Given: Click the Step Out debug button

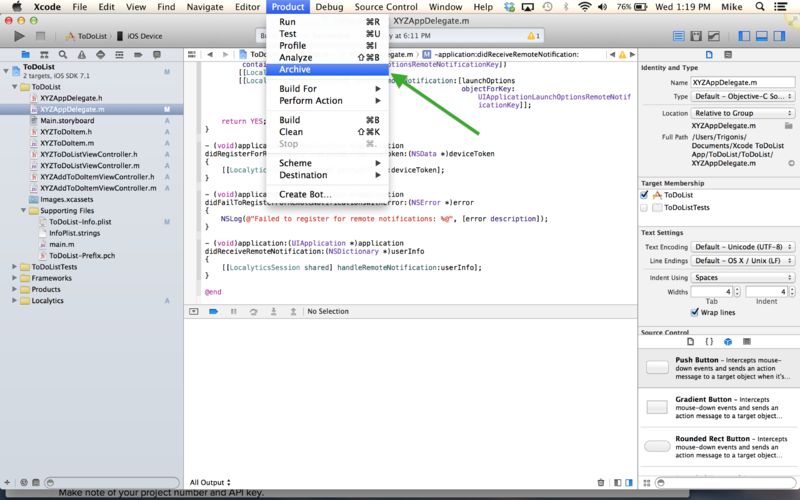Looking at the screenshot, I should click(293, 311).
